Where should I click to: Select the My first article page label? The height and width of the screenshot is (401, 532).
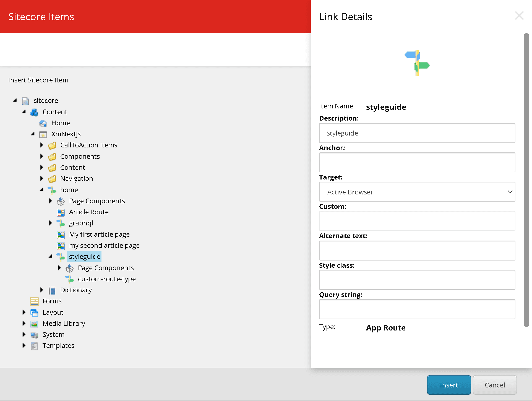tap(99, 234)
